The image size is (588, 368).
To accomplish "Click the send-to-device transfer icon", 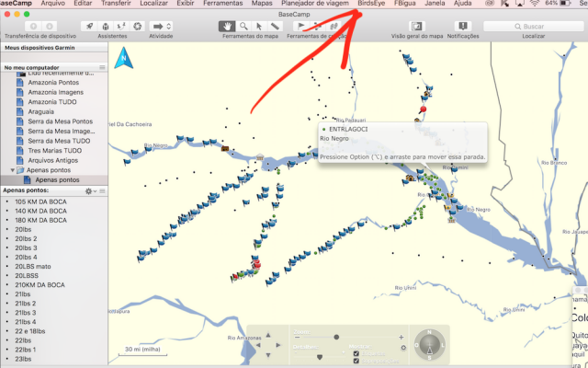I will pyautogui.click(x=33, y=27).
